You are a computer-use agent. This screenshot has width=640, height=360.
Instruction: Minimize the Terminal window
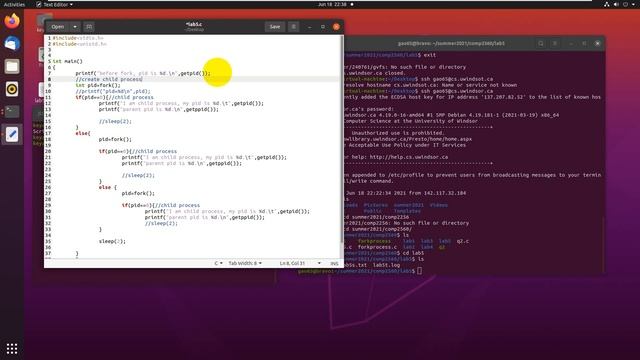click(571, 43)
